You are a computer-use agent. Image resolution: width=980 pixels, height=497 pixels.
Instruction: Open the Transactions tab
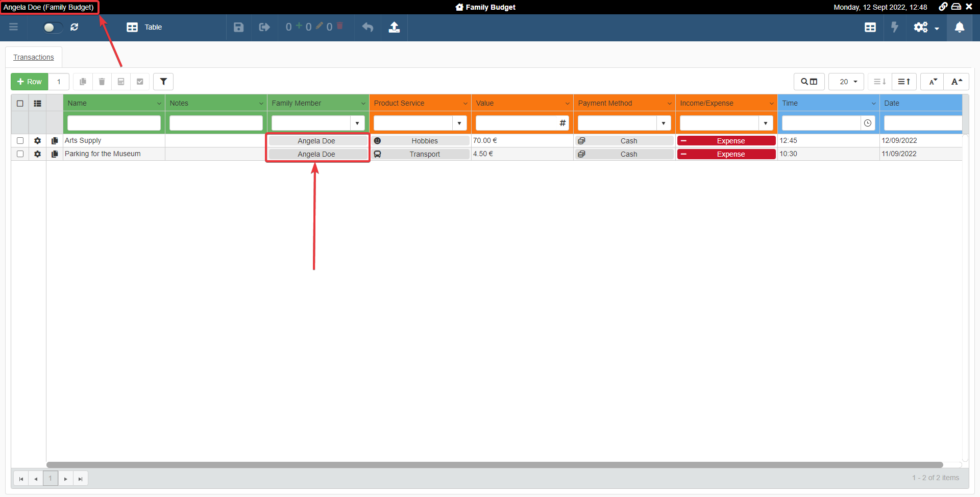(34, 57)
